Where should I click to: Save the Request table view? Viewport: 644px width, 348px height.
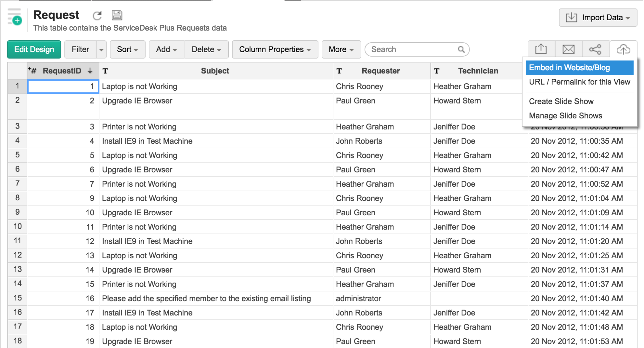(x=117, y=15)
